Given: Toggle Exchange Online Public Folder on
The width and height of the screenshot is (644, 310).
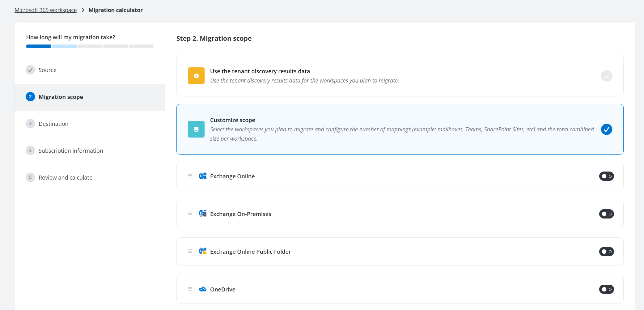Looking at the screenshot, I should (606, 252).
